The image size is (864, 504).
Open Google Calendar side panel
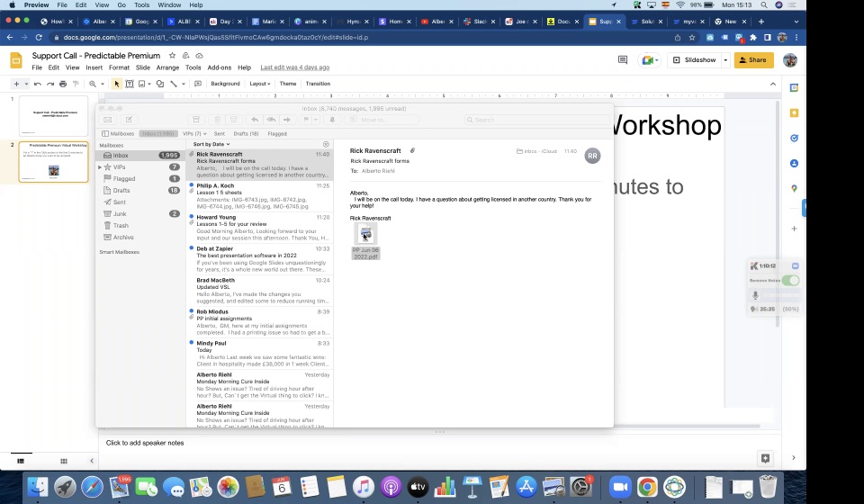pos(794,87)
